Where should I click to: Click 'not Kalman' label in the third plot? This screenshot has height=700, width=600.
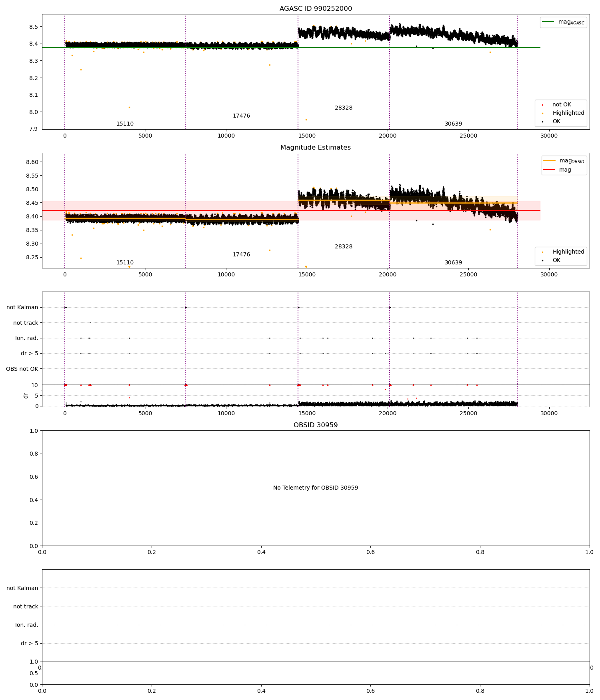[x=22, y=308]
